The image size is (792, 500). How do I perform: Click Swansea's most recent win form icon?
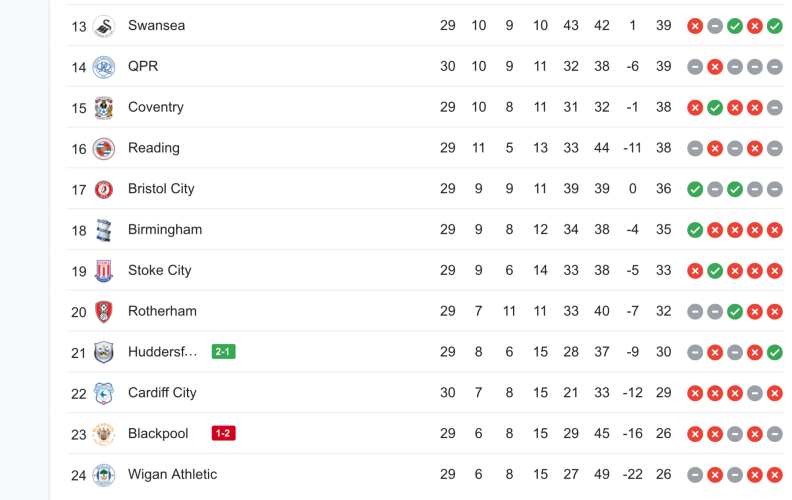[x=775, y=26]
